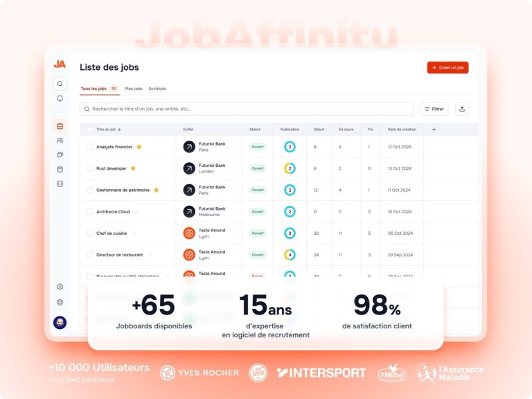Click Futurist Bank logo in Architecte Cloud row
Viewport: 532px width, 399px height.
[189, 212]
